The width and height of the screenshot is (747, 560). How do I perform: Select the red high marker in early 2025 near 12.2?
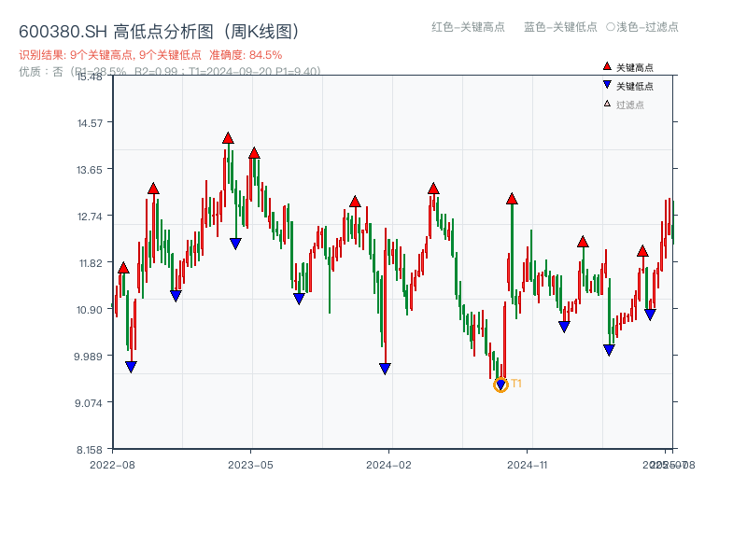pyautogui.click(x=583, y=242)
